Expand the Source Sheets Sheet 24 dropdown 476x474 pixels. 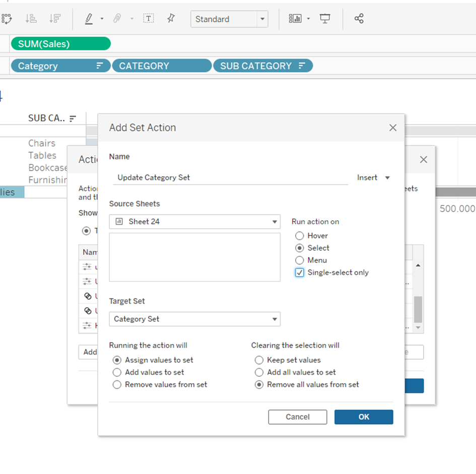[x=275, y=222]
